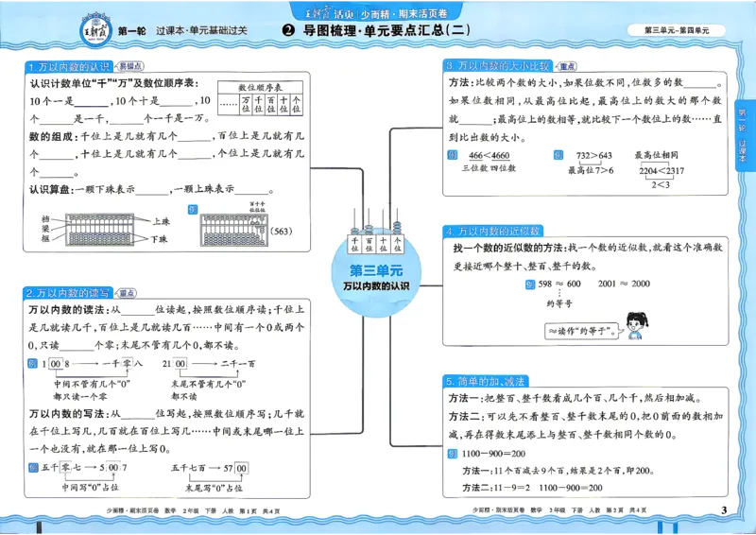This screenshot has height=535, width=756.
Task: Click the 第三单元~第四单元 label pill
Action: [x=677, y=30]
